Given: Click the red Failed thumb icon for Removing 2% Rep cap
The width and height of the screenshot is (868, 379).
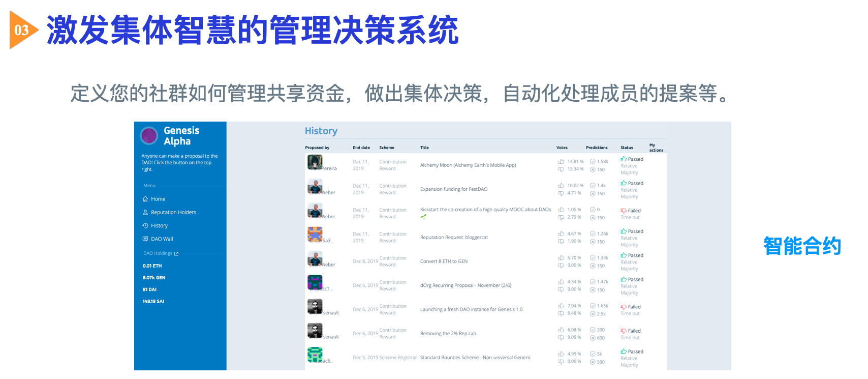Looking at the screenshot, I should point(624,331).
